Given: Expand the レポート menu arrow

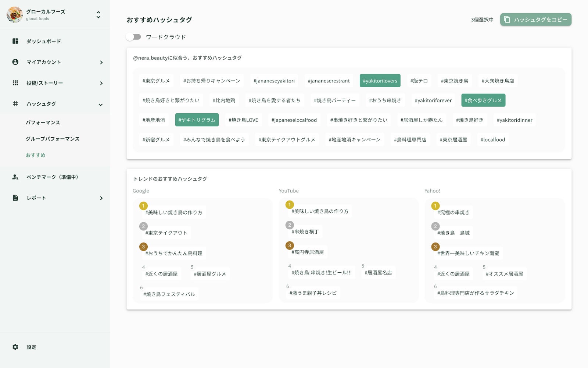Looking at the screenshot, I should 101,198.
